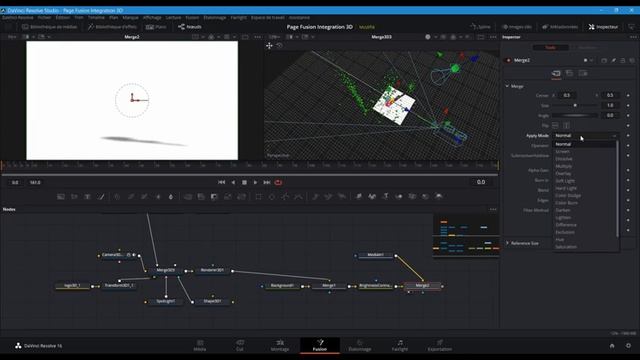The image size is (640, 360).
Task: Expand the Reference Size section
Action: point(507,243)
